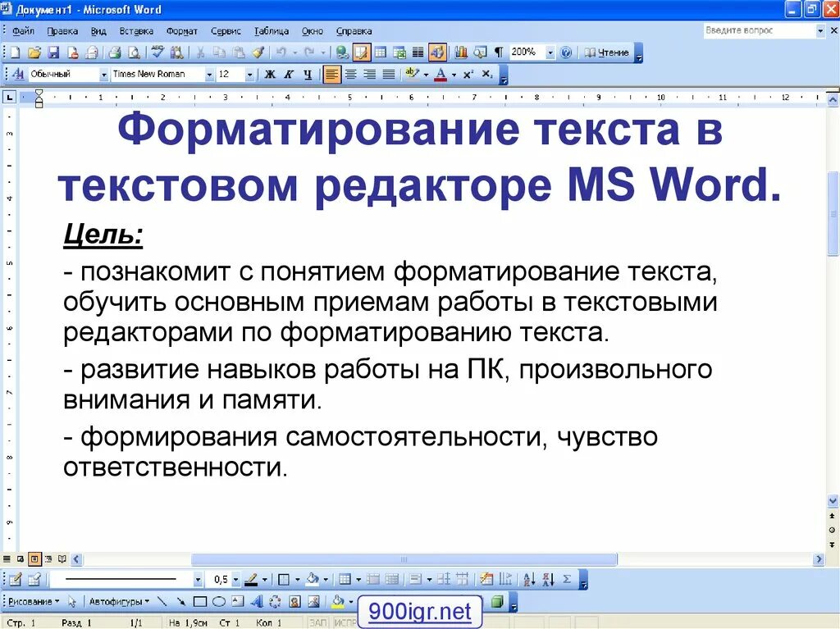Click the AutoSum sigma icon
The height and width of the screenshot is (629, 840).
tap(567, 579)
